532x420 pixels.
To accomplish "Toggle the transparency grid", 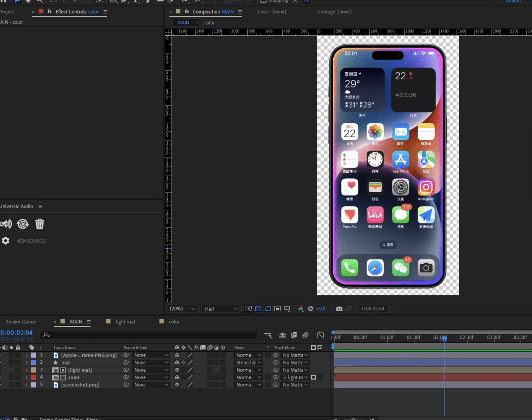I will point(258,309).
